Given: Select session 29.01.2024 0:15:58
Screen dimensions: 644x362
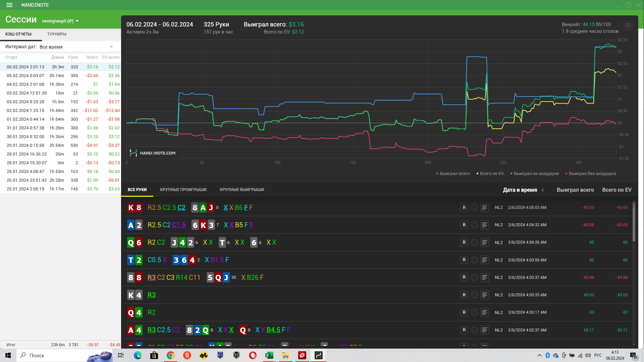Looking at the screenshot, I should [x=60, y=145].
